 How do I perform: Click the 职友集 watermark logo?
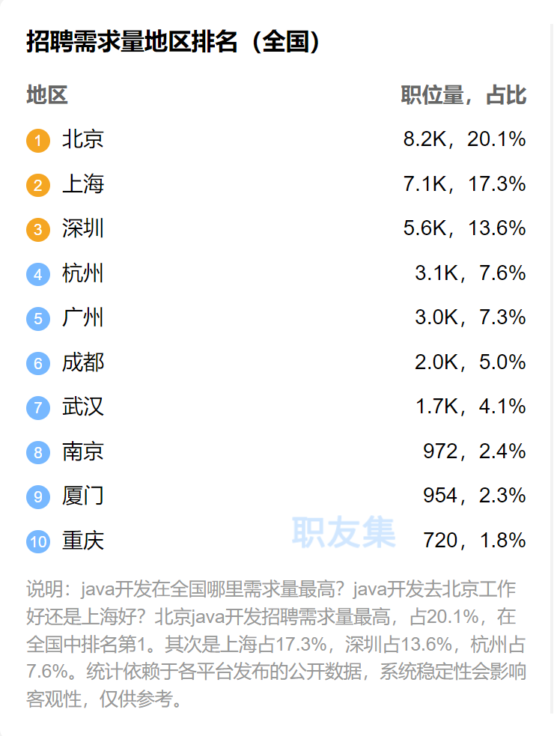(343, 532)
